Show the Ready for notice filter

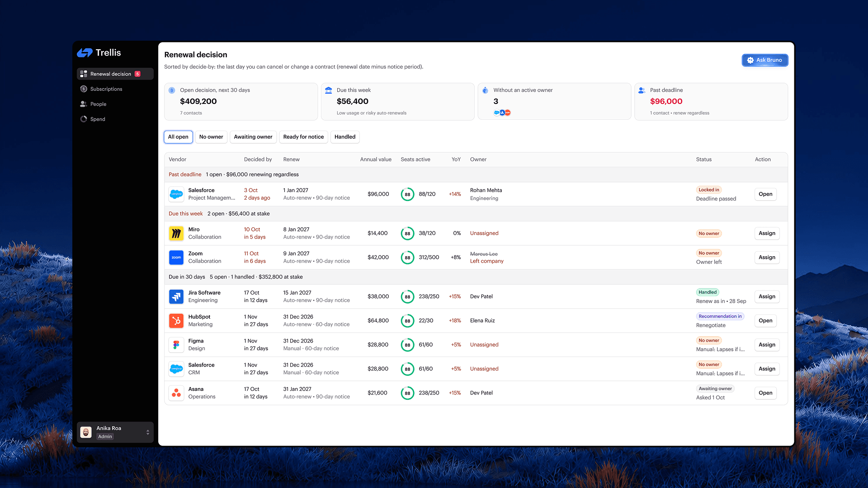[303, 137]
